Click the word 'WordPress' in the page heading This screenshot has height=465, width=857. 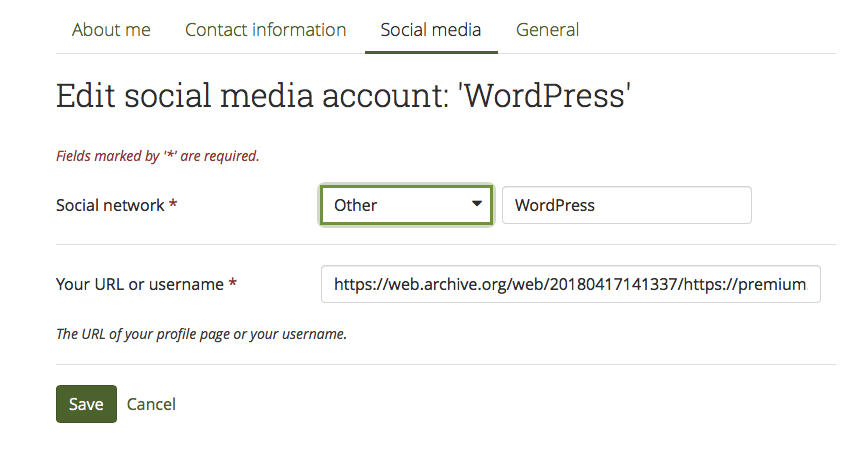[548, 97]
